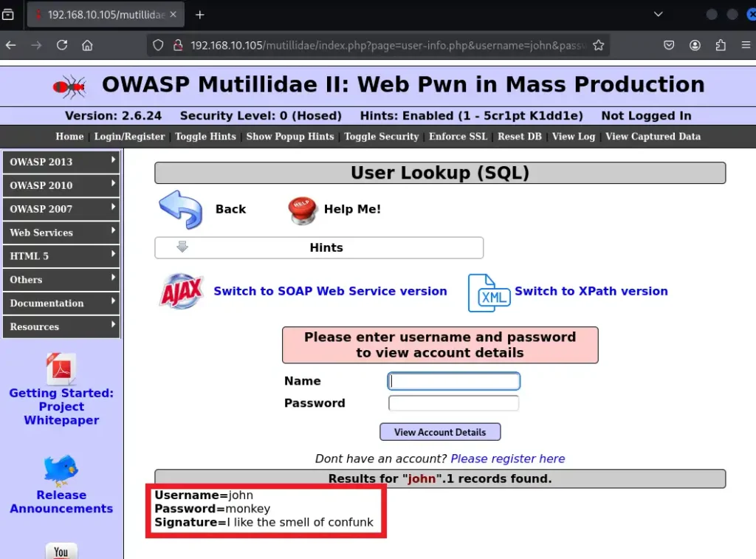Click the Back text label
756x559 pixels.
click(230, 209)
